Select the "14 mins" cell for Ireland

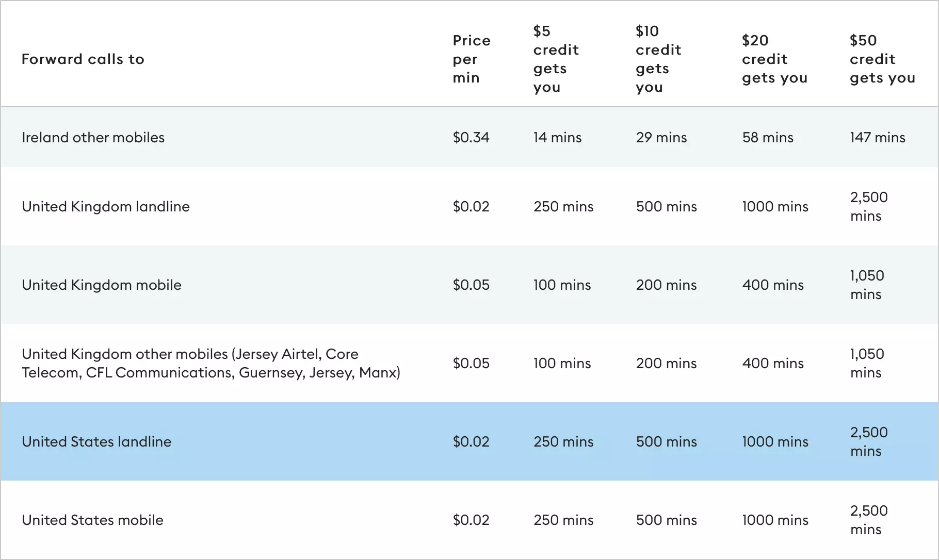[x=557, y=138]
